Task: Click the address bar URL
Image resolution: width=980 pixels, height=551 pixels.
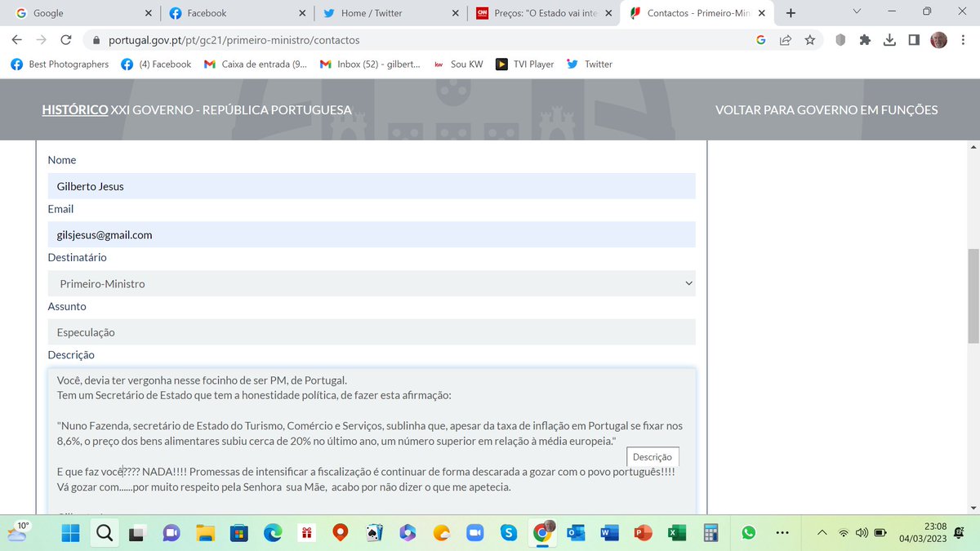Action: (234, 39)
